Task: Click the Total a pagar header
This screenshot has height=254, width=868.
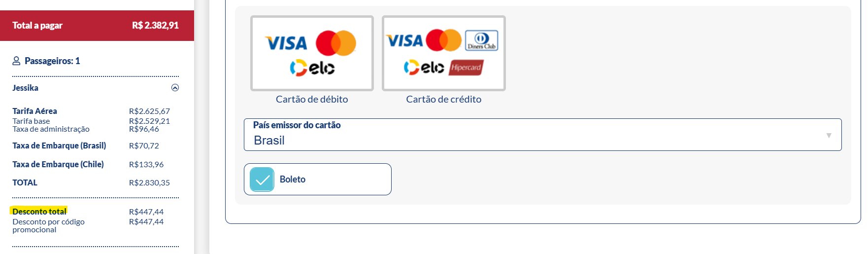Action: point(97,26)
